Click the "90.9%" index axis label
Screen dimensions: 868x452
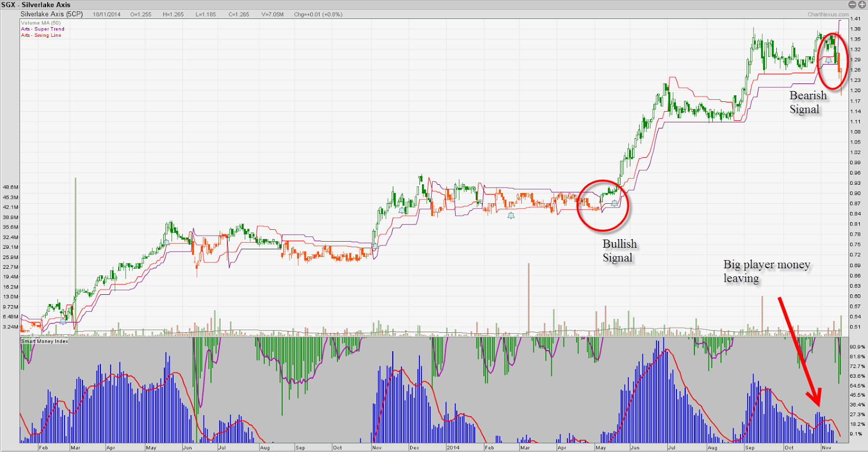pyautogui.click(x=857, y=347)
